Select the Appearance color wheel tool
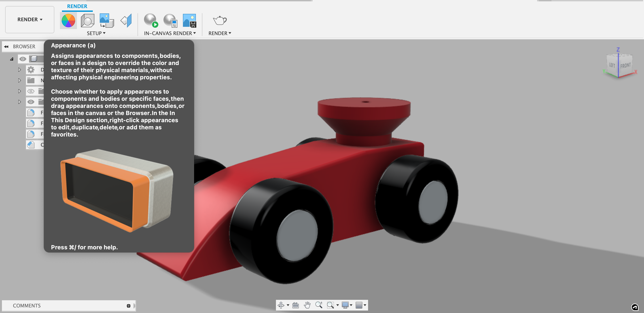This screenshot has height=313, width=644. pos(68,21)
